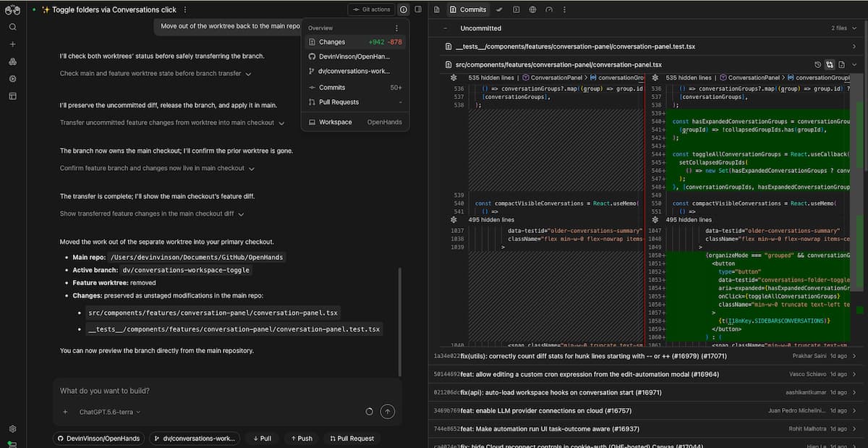Click the history icon for conversation-panel.tsx

(x=818, y=64)
